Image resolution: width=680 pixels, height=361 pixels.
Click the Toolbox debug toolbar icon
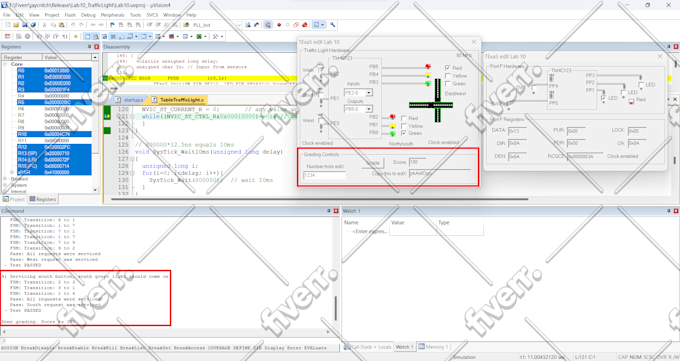point(216,36)
